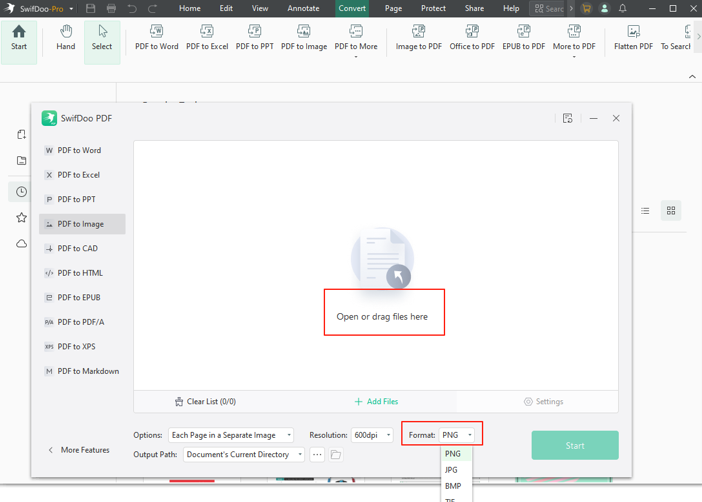Choose BMP from the format list
This screenshot has width=702, height=502.
456,486
